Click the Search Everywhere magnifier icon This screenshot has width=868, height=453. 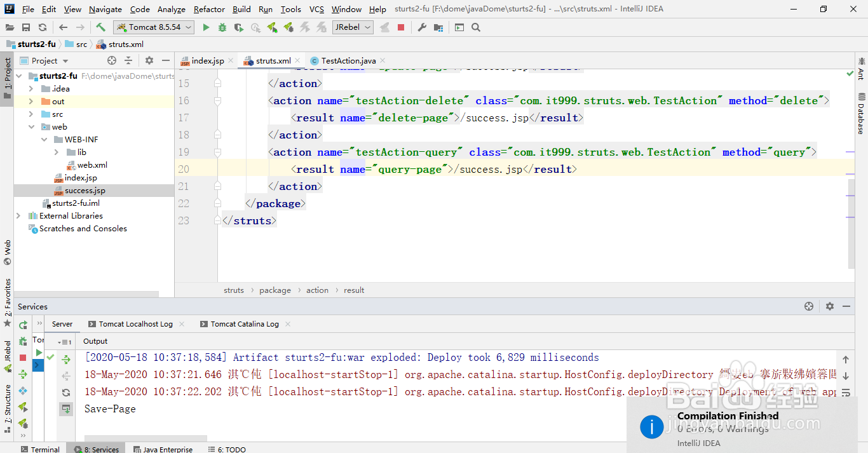tap(476, 27)
